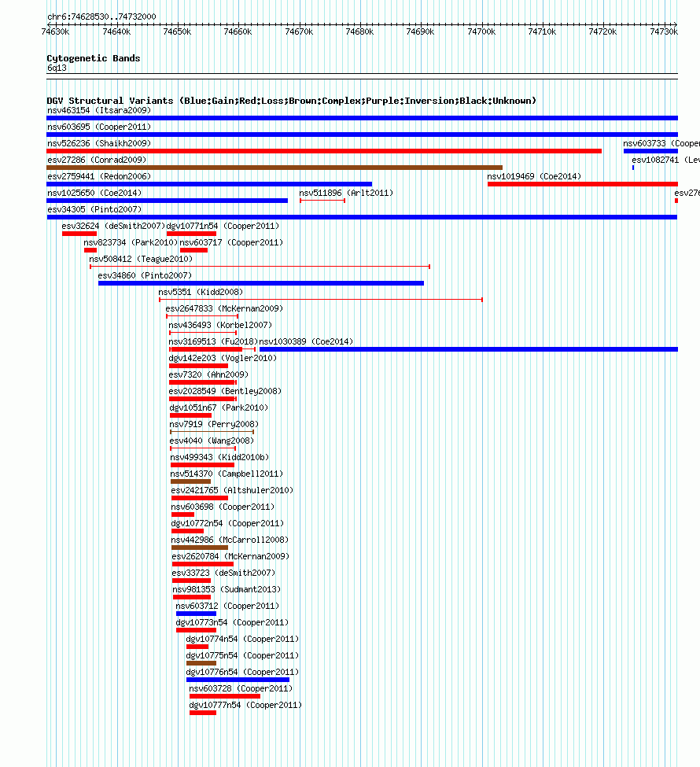This screenshot has height=767, width=700.
Task: Select esv2647833 (McKernan2009) label
Action: pyautogui.click(x=224, y=308)
